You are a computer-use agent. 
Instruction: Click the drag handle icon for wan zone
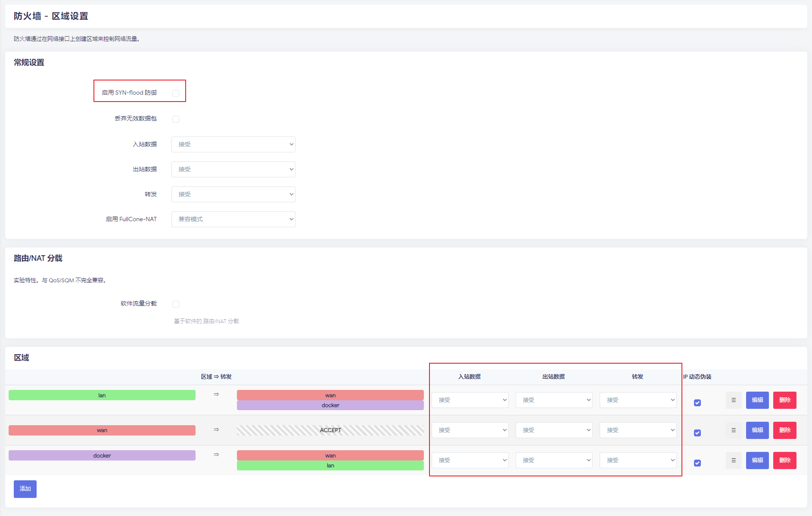pyautogui.click(x=733, y=430)
